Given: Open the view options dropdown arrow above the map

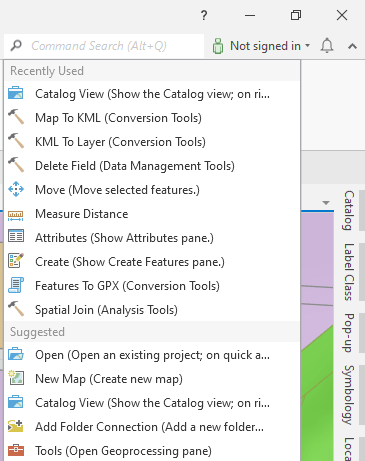Looking at the screenshot, I should tap(326, 203).
